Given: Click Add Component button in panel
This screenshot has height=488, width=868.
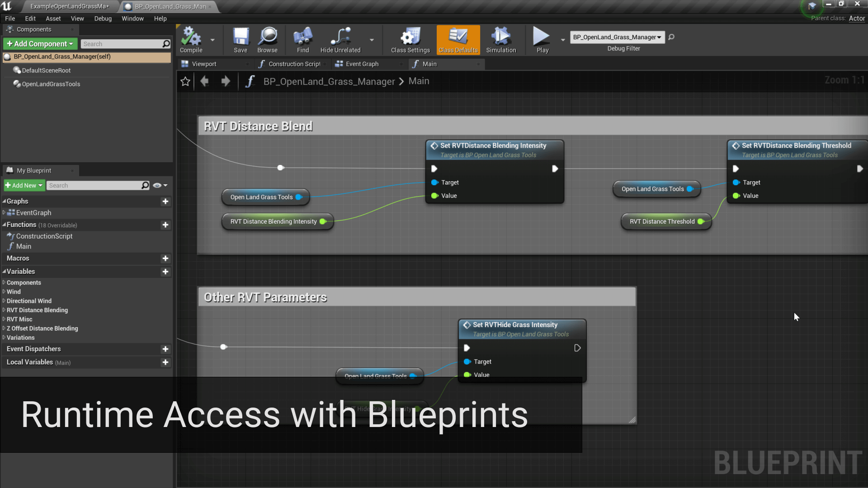Looking at the screenshot, I should pyautogui.click(x=39, y=43).
